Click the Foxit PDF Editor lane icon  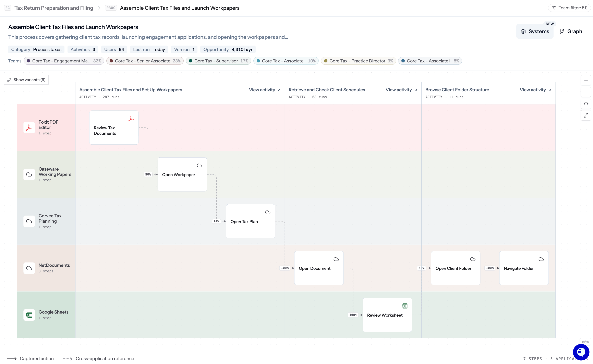29,128
